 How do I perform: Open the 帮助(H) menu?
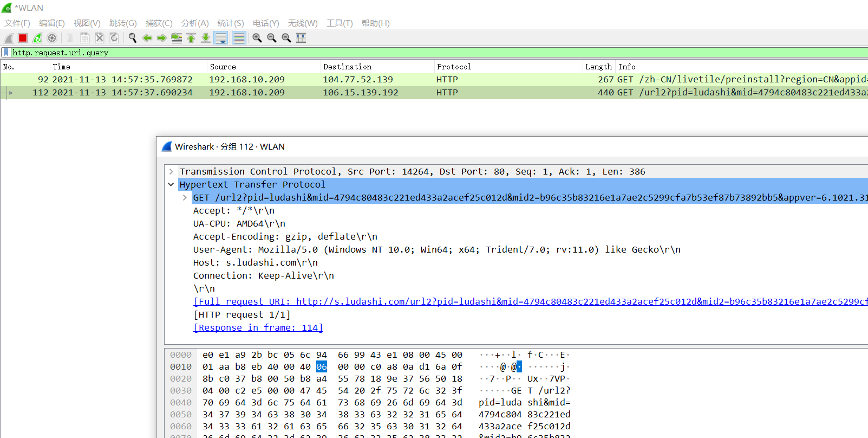[376, 23]
